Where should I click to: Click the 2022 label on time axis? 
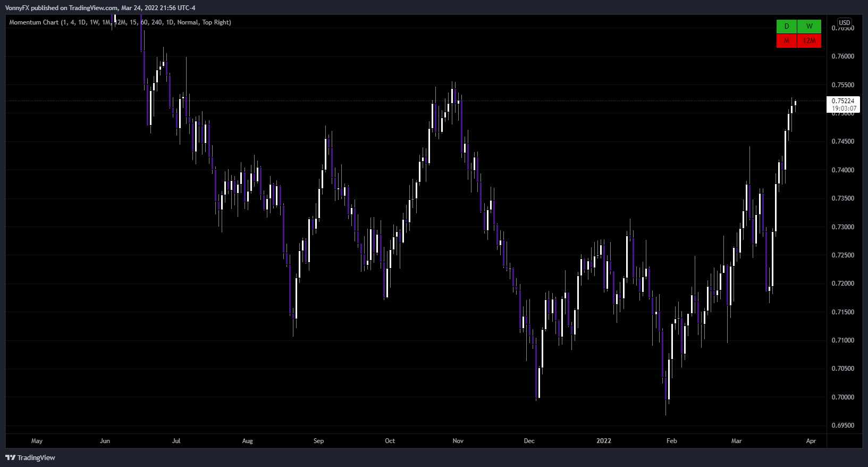pyautogui.click(x=604, y=441)
